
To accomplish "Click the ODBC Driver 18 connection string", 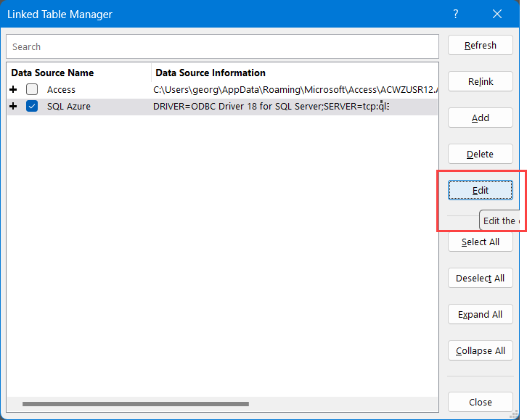I will pyautogui.click(x=271, y=107).
